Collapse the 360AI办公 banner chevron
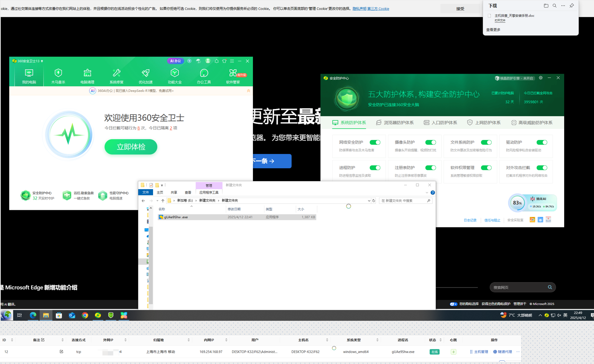594x364 pixels. click(248, 90)
